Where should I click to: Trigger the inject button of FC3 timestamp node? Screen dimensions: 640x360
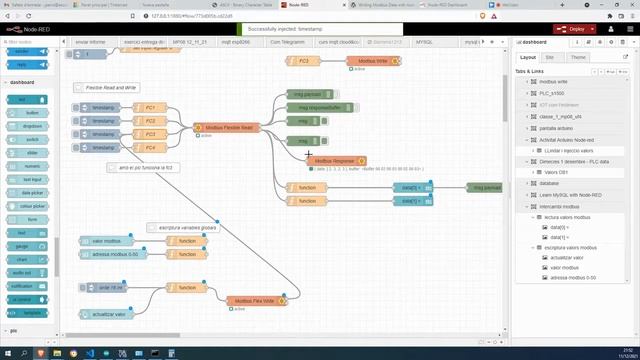click(76, 134)
